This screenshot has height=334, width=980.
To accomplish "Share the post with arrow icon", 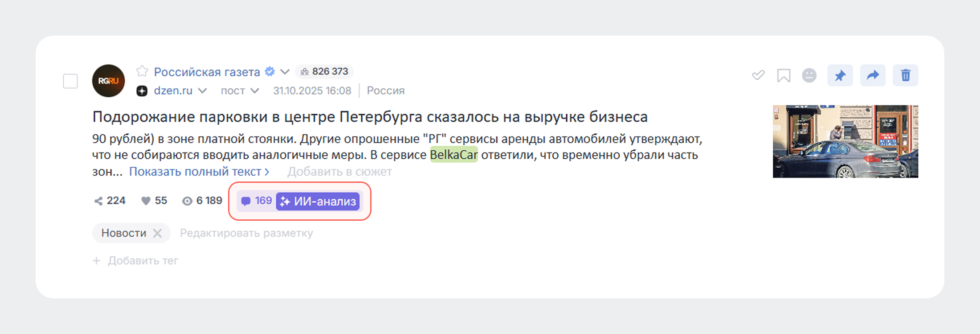I will click(872, 75).
